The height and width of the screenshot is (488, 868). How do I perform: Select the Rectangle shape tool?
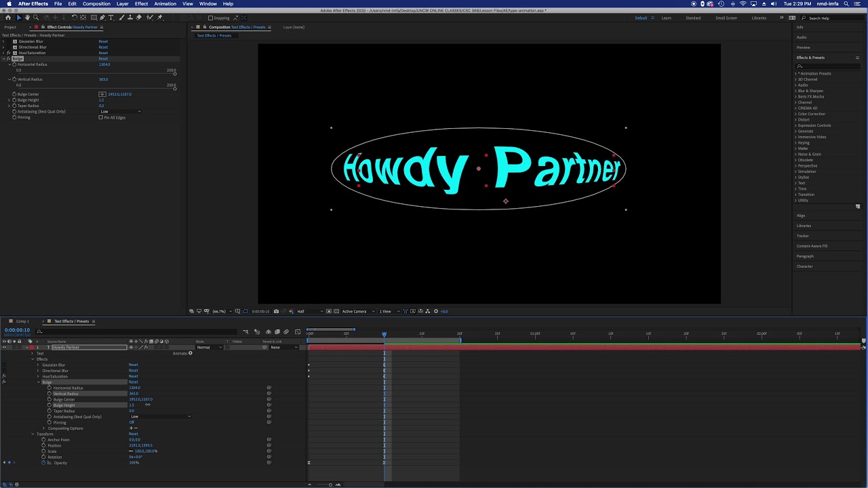coord(93,18)
